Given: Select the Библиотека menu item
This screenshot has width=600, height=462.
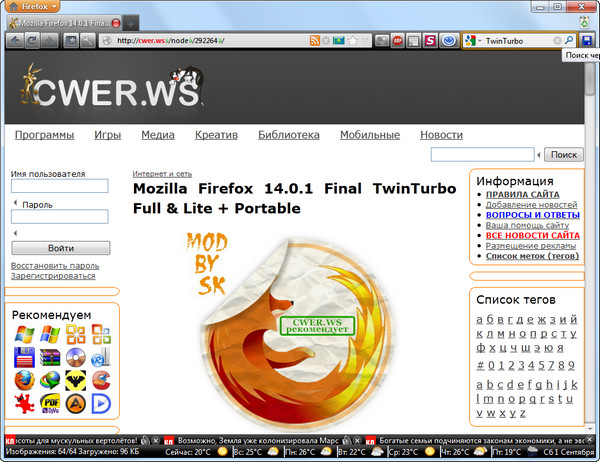Looking at the screenshot, I should click(288, 135).
